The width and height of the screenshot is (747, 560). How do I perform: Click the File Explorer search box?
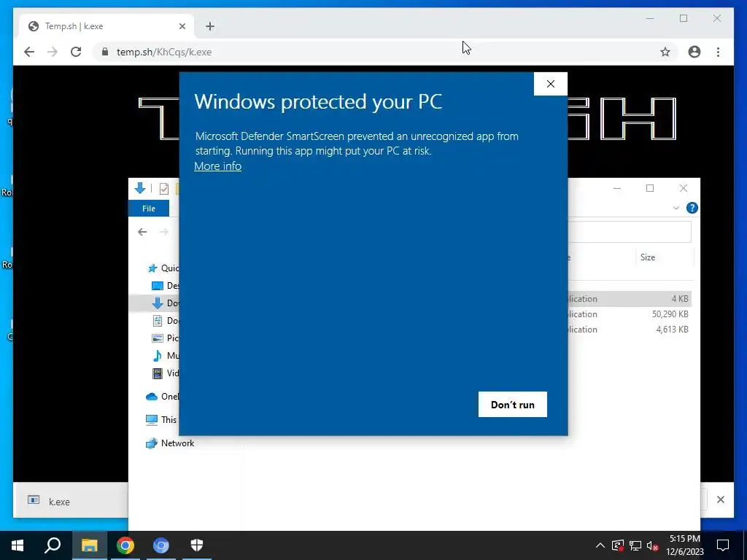pyautogui.click(x=629, y=232)
